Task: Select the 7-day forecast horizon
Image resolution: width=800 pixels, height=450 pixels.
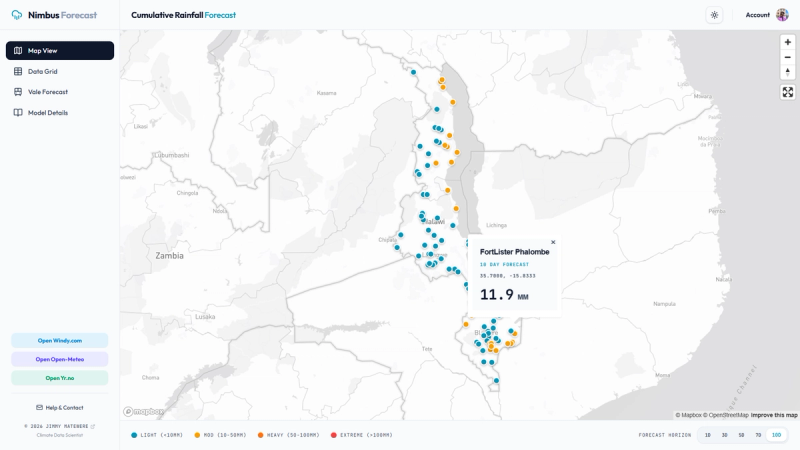Action: coord(758,435)
